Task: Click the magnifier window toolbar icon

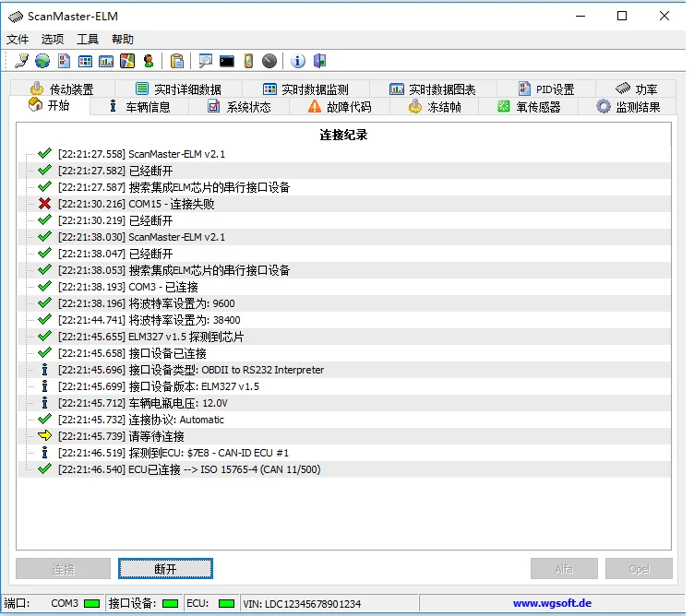Action: click(206, 61)
